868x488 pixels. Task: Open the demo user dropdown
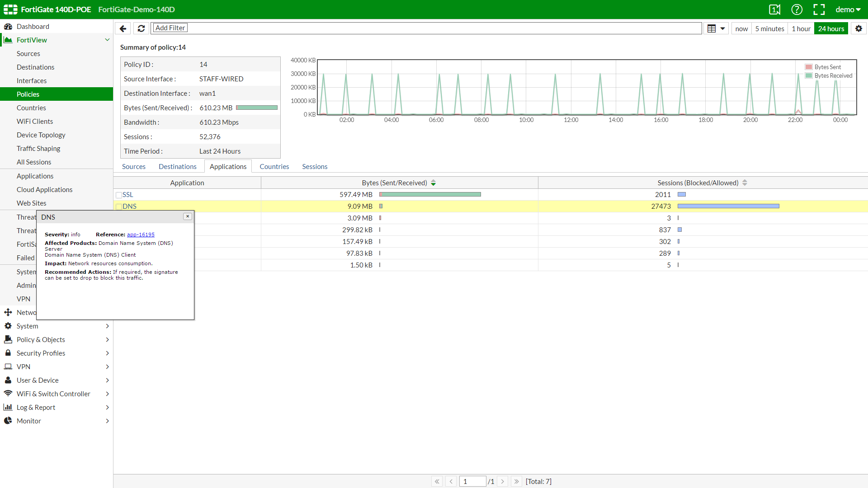click(848, 9)
